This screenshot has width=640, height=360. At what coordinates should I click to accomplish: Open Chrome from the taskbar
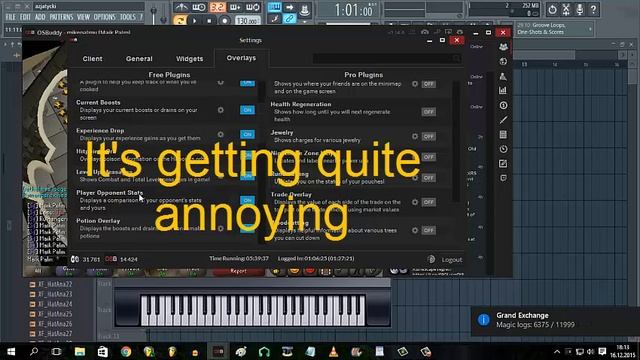(126, 351)
